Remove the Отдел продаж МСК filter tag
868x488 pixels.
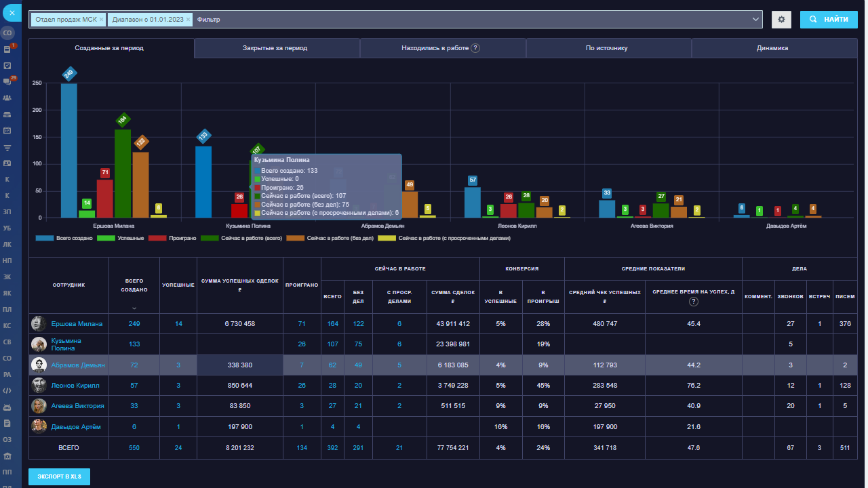point(102,20)
